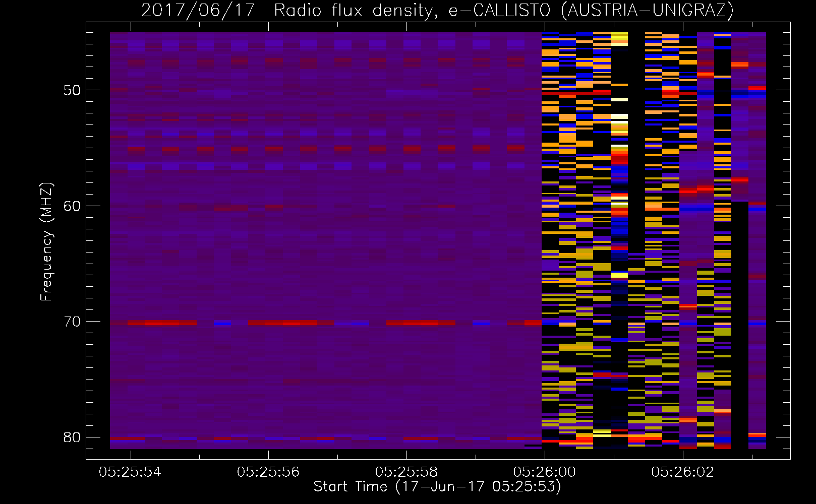
Task: Click the 50 MHz frequency tick label
Action: pos(72,90)
